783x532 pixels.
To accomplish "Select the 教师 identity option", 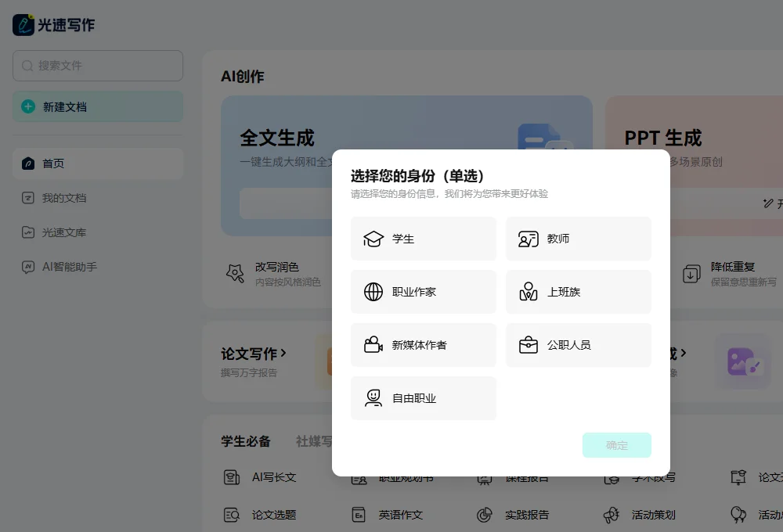I will pyautogui.click(x=579, y=239).
